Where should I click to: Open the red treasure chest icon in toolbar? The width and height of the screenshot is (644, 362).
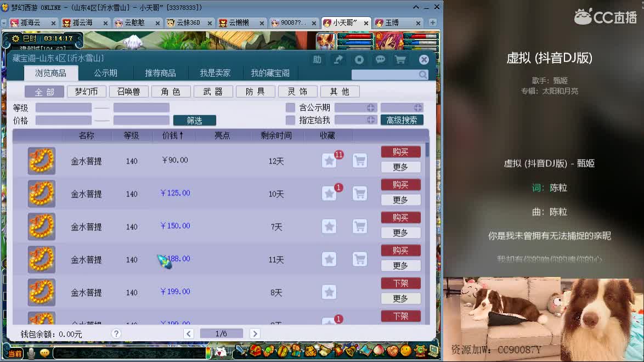pos(255,351)
